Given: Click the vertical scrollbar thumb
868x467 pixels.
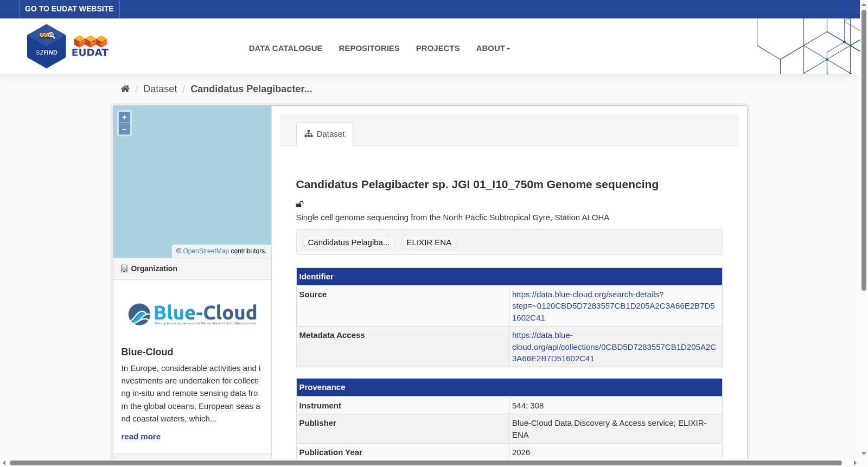Looking at the screenshot, I should [864, 149].
